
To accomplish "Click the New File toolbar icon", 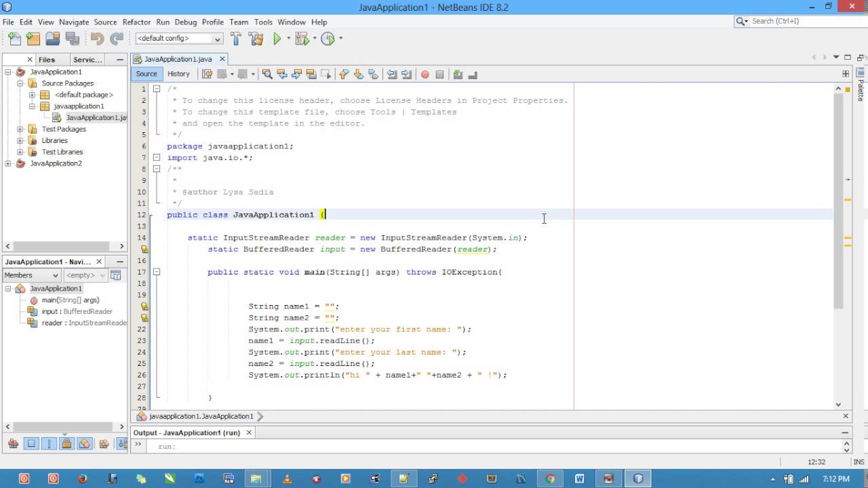I will click(14, 39).
